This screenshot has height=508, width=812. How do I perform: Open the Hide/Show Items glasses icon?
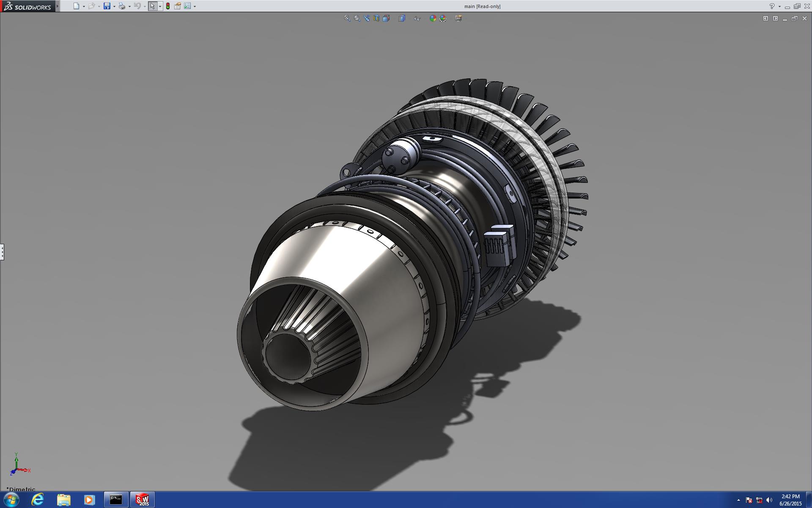point(417,18)
